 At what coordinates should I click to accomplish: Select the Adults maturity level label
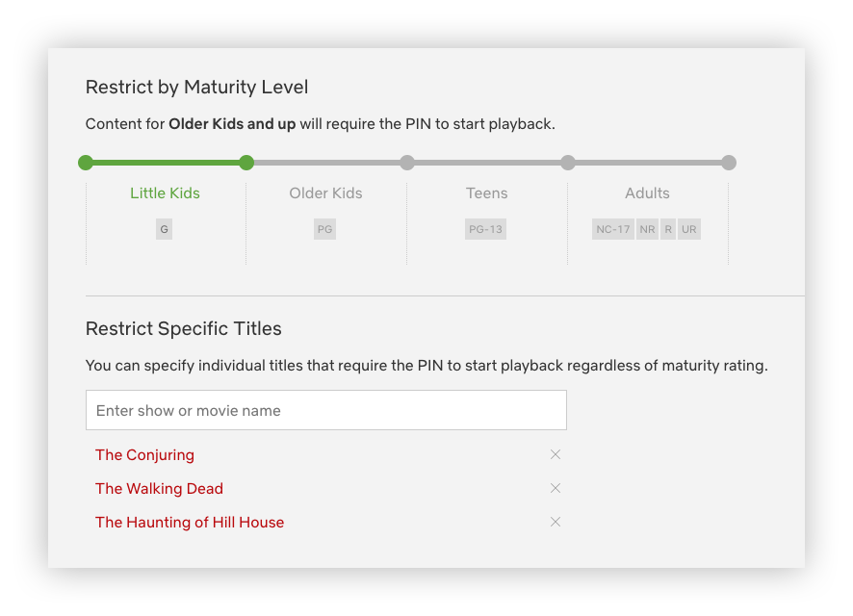[x=647, y=193]
